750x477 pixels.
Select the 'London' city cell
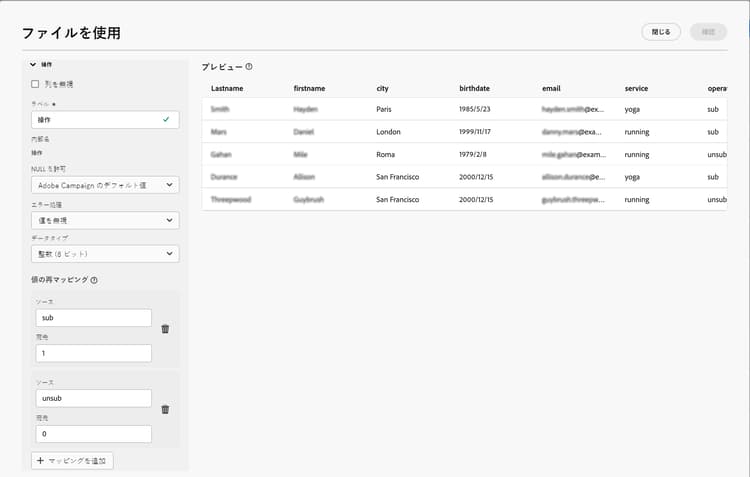388,132
